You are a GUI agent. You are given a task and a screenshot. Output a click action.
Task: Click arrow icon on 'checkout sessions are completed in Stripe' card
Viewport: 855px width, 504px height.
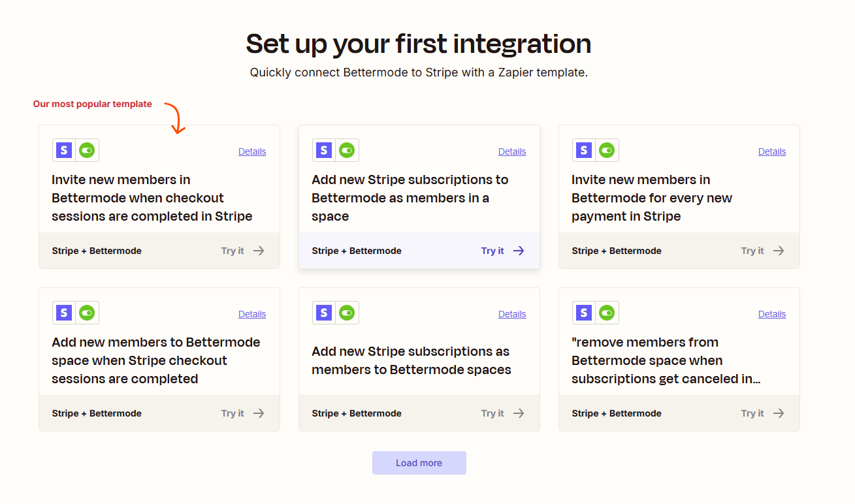point(259,251)
